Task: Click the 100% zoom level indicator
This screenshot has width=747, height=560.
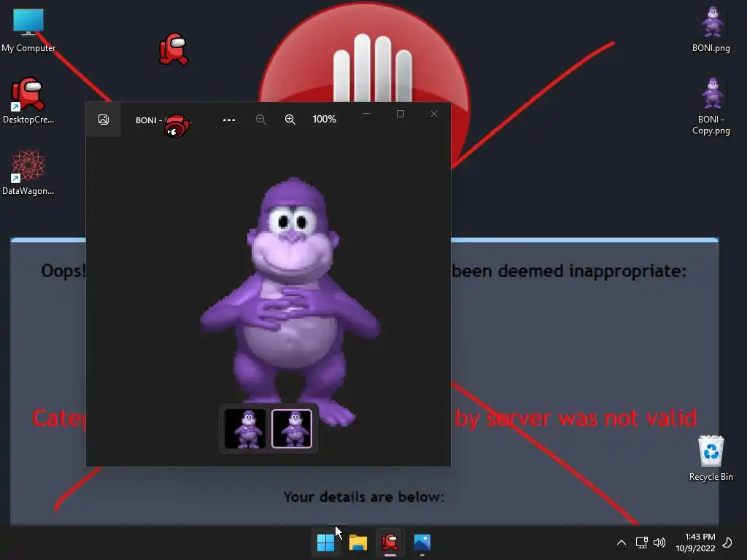Action: (x=325, y=119)
